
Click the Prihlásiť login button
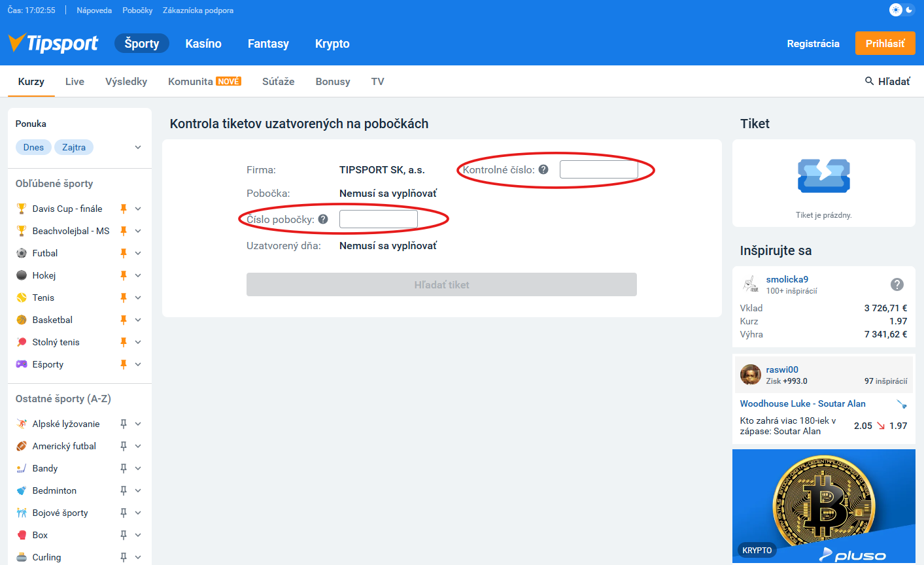tap(885, 44)
